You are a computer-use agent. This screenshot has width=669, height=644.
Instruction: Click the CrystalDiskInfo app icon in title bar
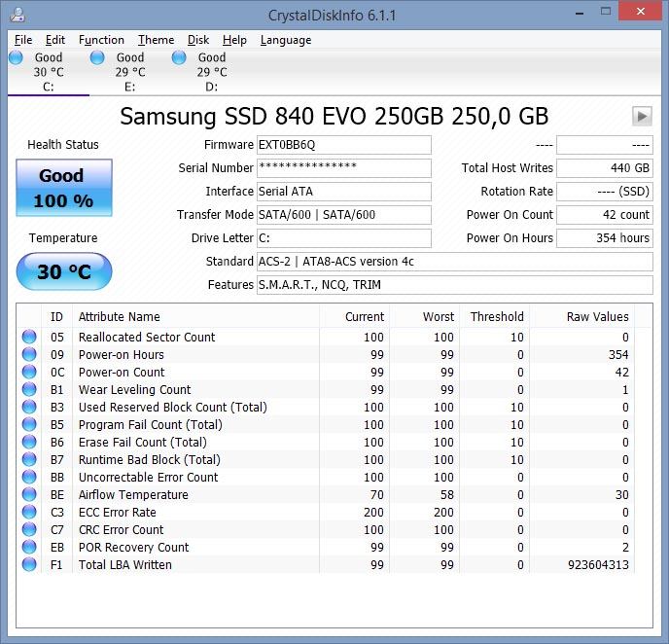[18, 15]
